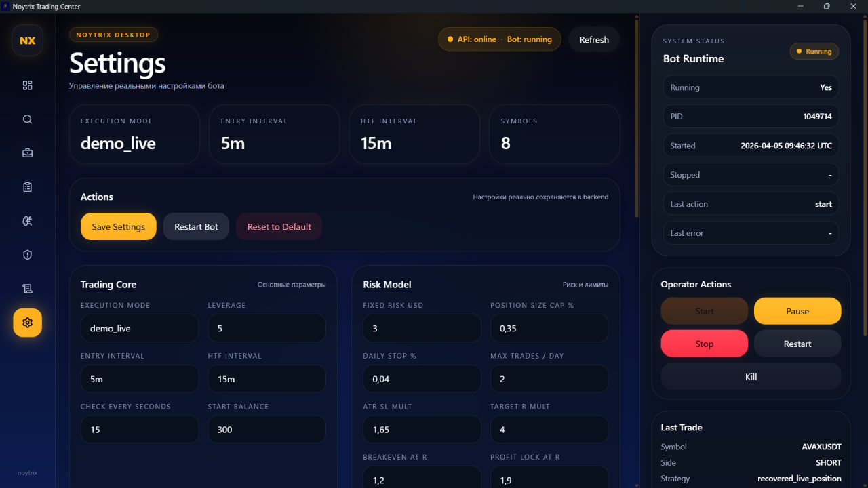
Task: Open the dashboard grid icon in sidebar
Action: pyautogui.click(x=27, y=85)
